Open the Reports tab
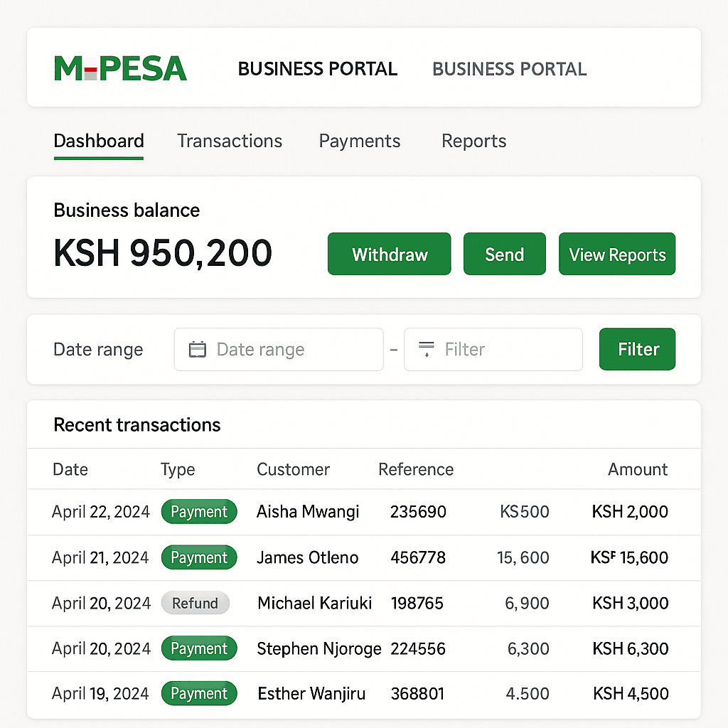Viewport: 728px width, 728px height. (473, 141)
